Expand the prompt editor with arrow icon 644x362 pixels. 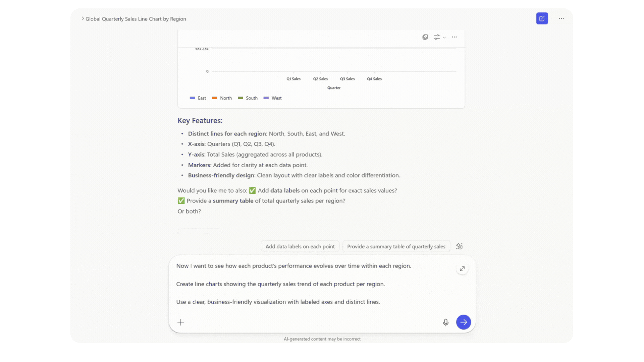(462, 268)
